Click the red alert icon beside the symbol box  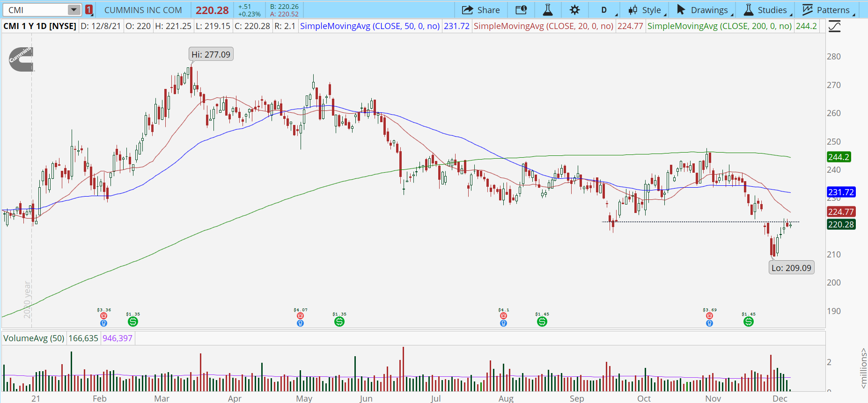[89, 10]
